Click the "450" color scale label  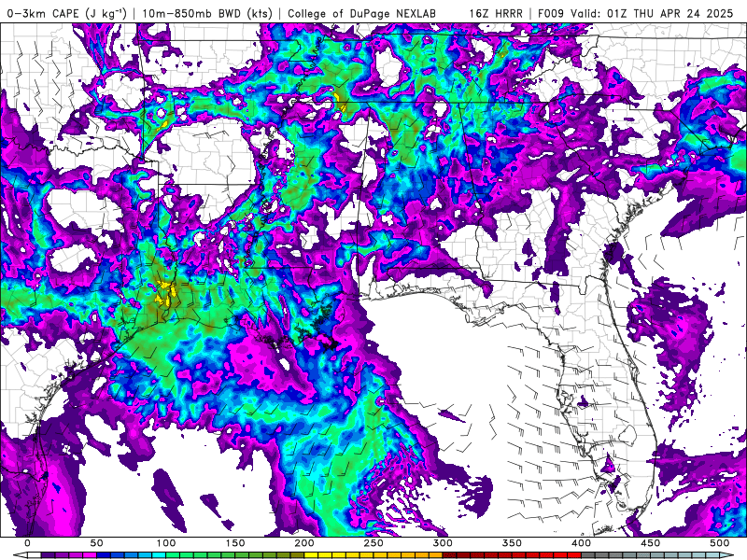pyautogui.click(x=650, y=543)
